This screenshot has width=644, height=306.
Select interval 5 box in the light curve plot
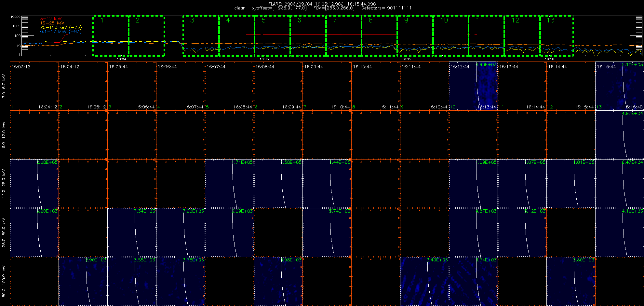272,35
